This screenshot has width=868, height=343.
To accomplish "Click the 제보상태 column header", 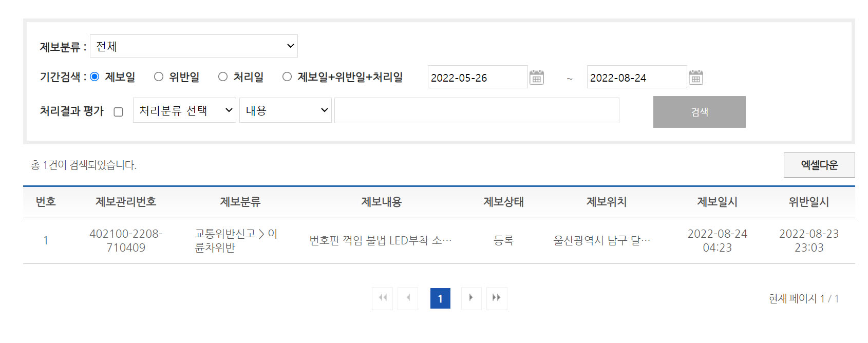I will coord(503,202).
